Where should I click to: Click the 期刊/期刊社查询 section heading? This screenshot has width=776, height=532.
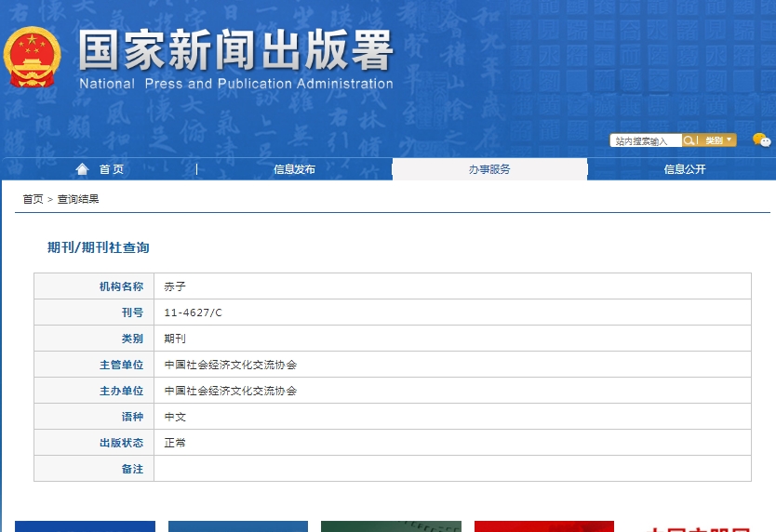click(98, 247)
